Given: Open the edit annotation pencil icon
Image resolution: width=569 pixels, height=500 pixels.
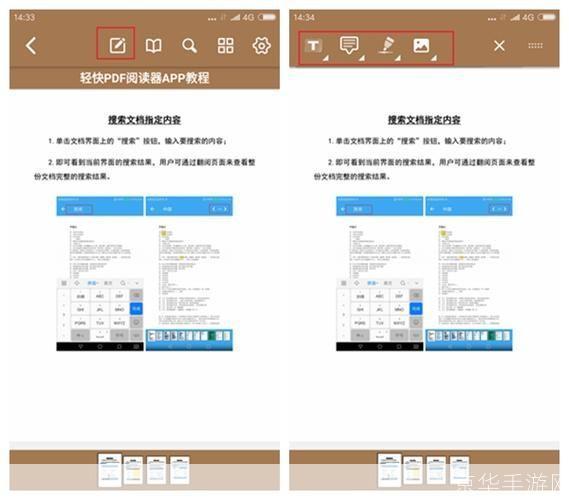Looking at the screenshot, I should pyautogui.click(x=118, y=46).
